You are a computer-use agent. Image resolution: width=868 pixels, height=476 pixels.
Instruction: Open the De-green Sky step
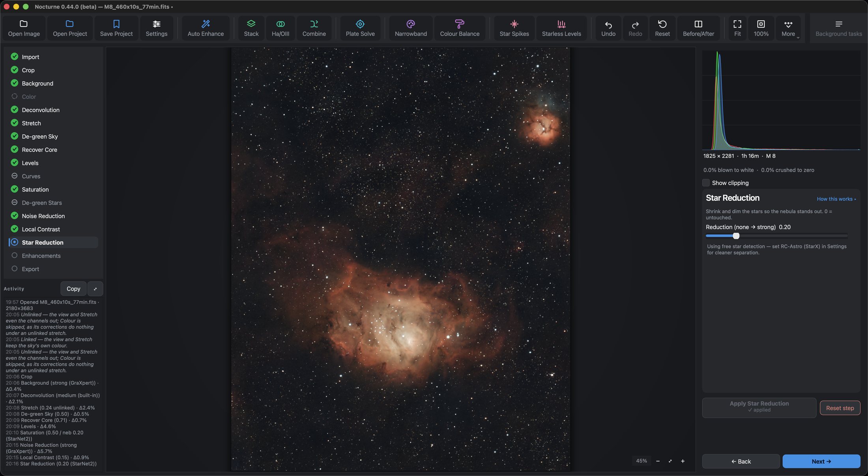[53, 136]
